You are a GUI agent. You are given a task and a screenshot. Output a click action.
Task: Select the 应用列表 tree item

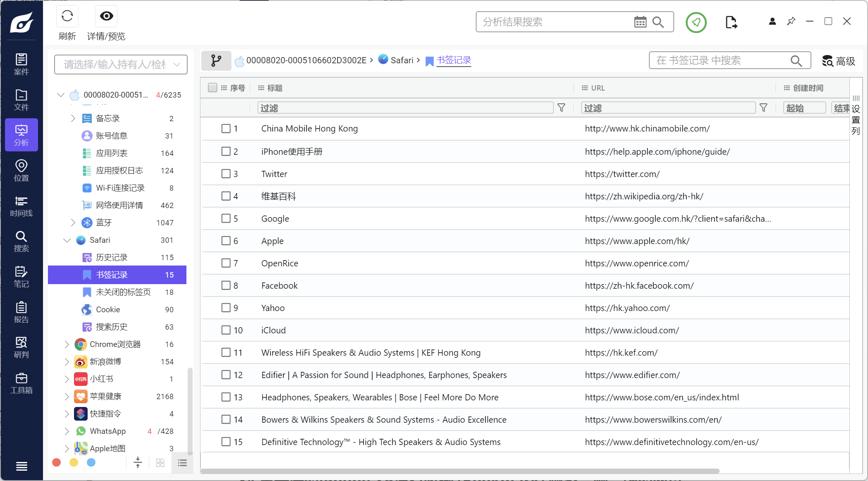[117, 153]
